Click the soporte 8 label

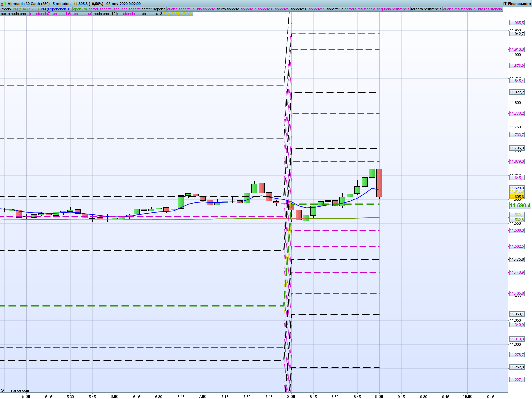tap(265, 9)
